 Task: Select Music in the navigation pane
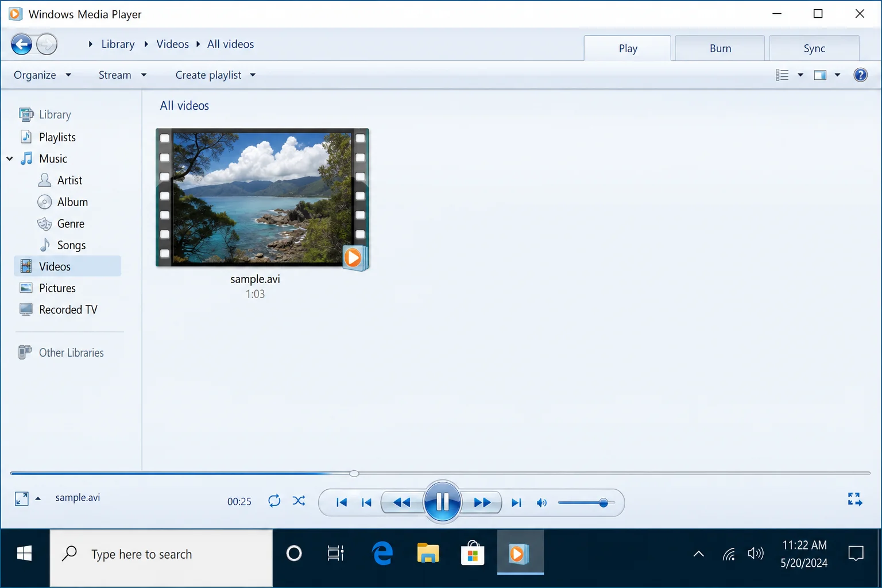point(53,158)
